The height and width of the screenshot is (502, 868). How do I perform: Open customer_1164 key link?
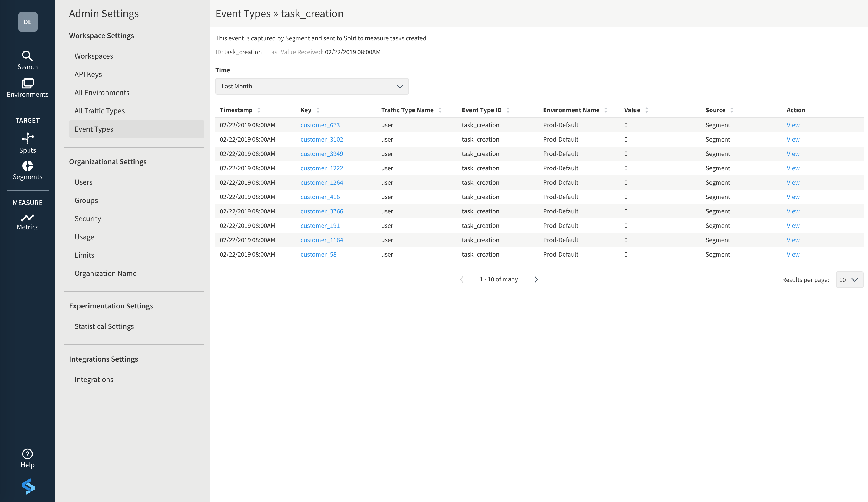[x=322, y=240]
